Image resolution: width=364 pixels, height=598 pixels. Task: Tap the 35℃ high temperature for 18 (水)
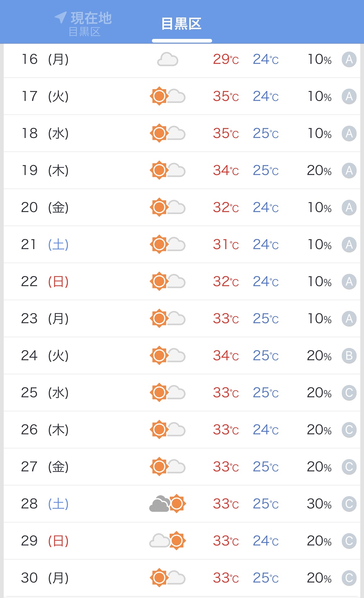pos(226,133)
